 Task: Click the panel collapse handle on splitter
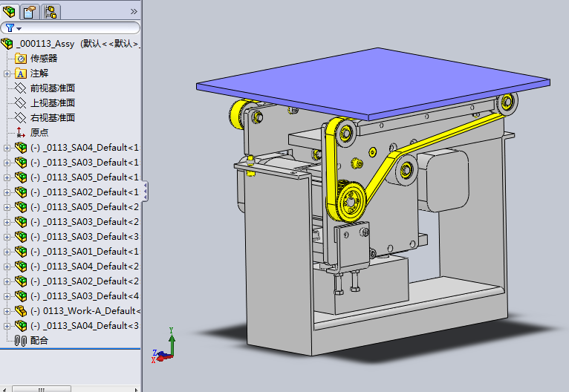point(145,191)
